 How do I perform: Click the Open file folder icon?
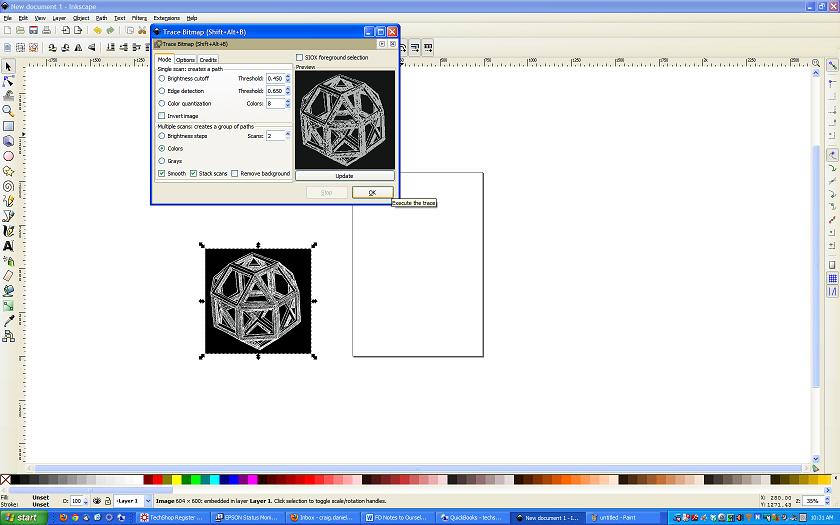click(20, 31)
